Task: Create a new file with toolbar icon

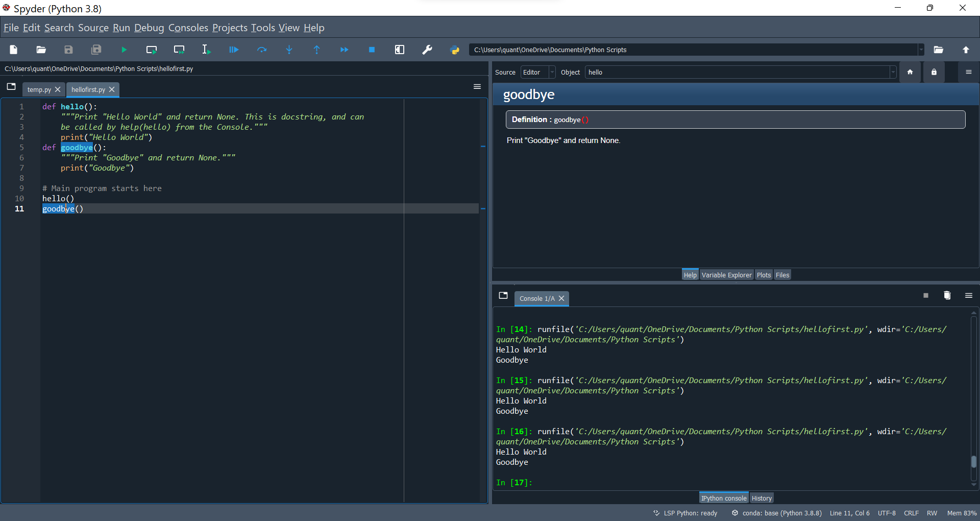Action: (14, 50)
